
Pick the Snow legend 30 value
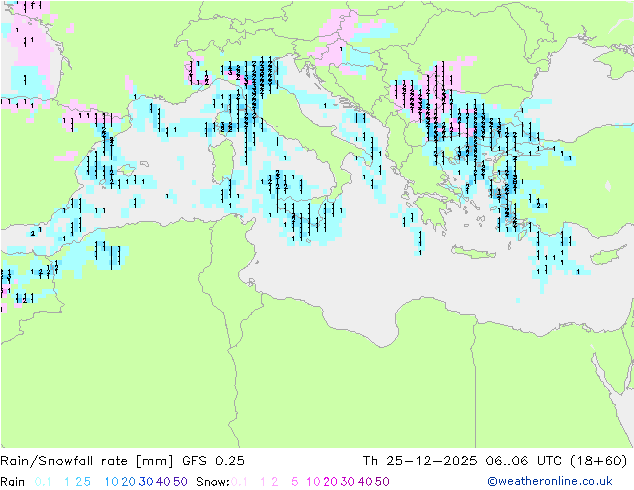pyautogui.click(x=347, y=482)
